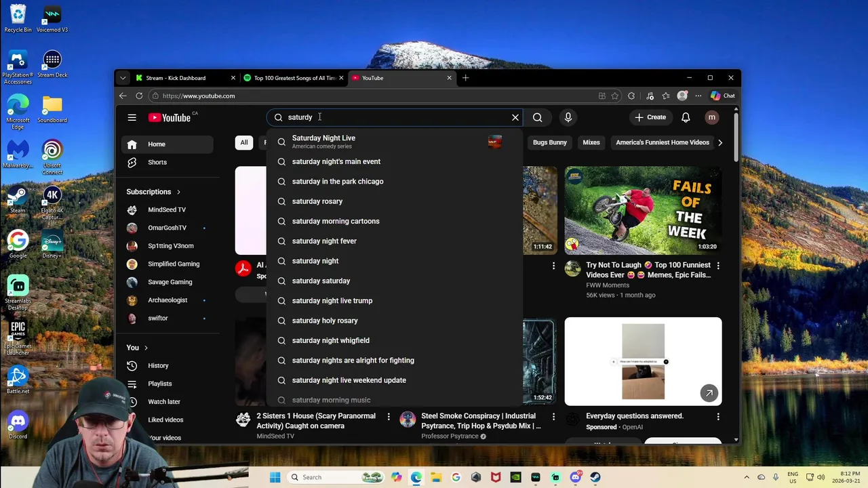The image size is (868, 488).
Task: Add this page to favorites star
Action: (x=615, y=96)
